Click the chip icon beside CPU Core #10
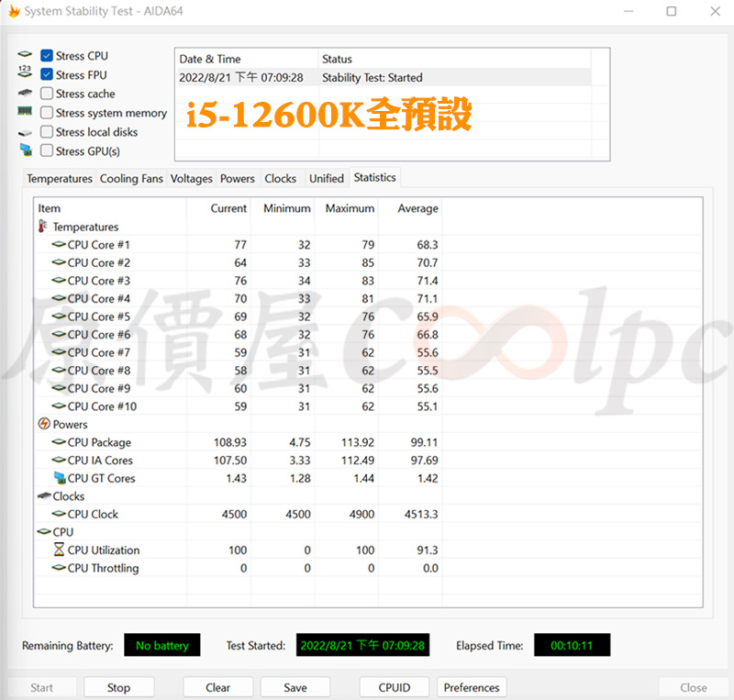Image resolution: width=734 pixels, height=700 pixels. (x=59, y=406)
